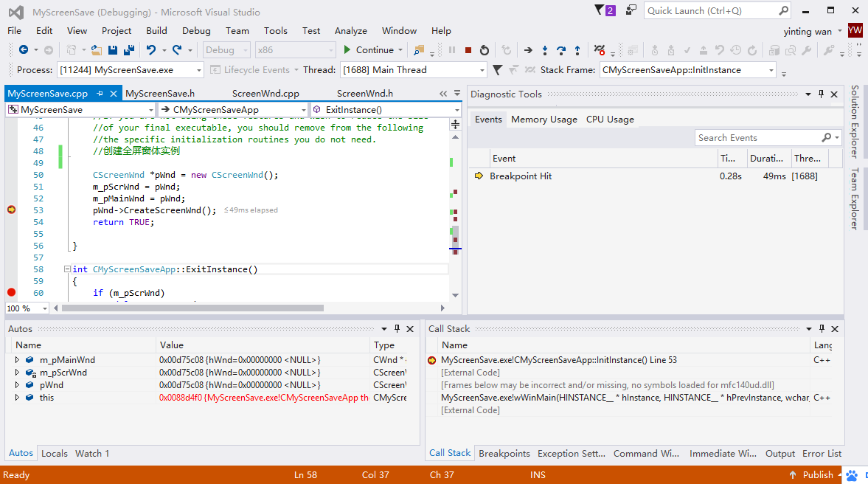
Task: Click the breakpoints toolbar icon beside Step Out
Action: coord(600,50)
